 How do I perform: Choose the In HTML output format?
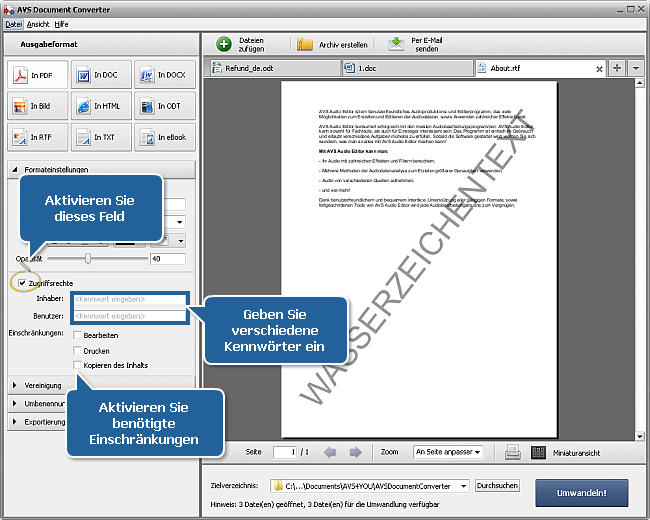click(x=101, y=106)
